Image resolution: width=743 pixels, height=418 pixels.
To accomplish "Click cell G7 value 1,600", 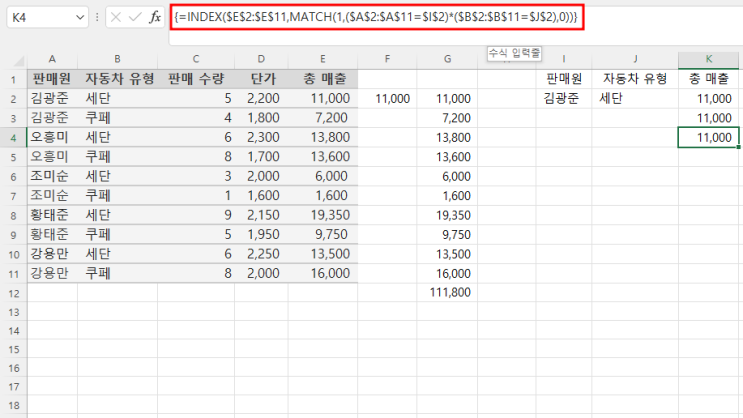I will coord(447,196).
